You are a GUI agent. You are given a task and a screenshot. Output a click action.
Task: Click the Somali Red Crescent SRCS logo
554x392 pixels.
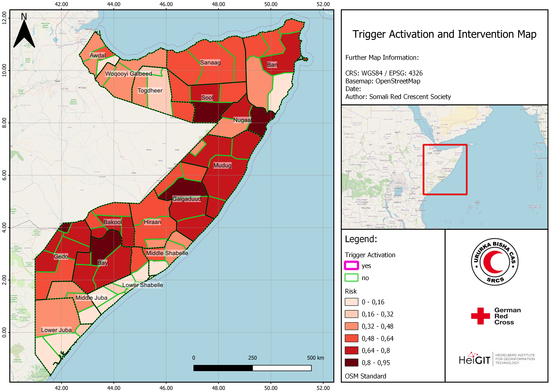coord(495,262)
